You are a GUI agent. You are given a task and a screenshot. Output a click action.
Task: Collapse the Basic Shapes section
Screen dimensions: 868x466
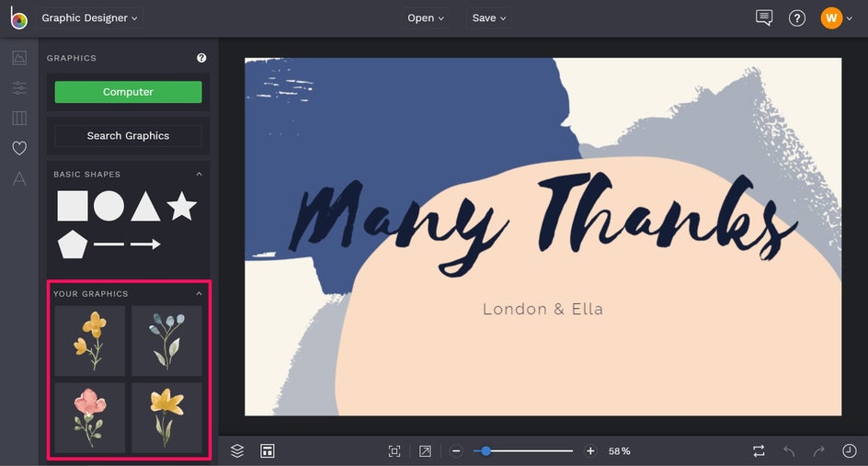click(200, 174)
